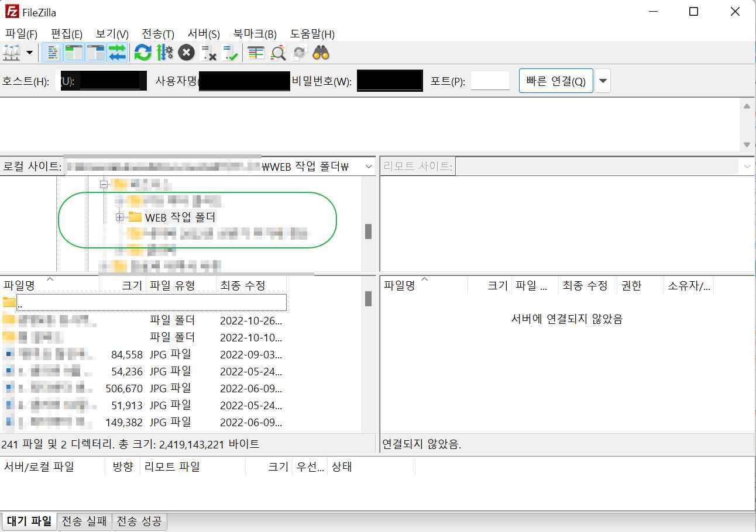This screenshot has height=532, width=756.
Task: Reconnect to the last server
Action: pos(230,53)
